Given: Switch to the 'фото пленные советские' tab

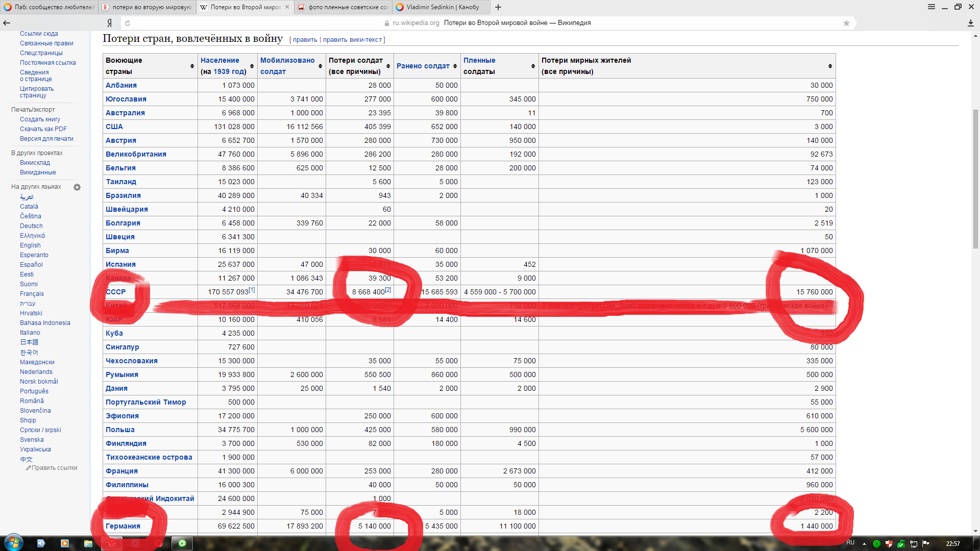Looking at the screenshot, I should [x=343, y=7].
